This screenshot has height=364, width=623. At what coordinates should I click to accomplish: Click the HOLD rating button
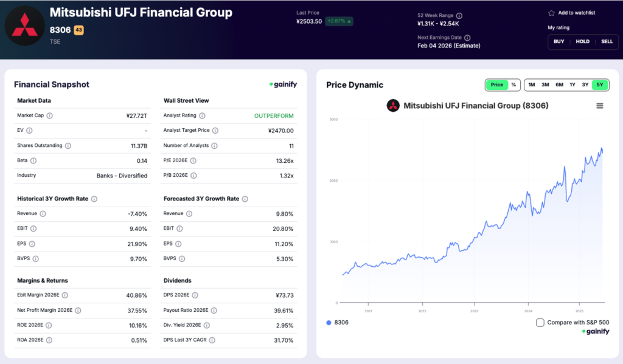(582, 41)
